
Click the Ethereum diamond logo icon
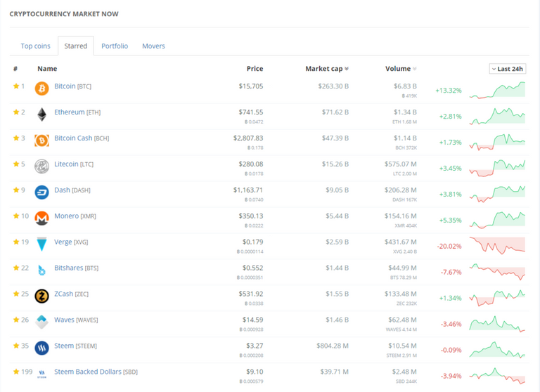[x=41, y=115]
